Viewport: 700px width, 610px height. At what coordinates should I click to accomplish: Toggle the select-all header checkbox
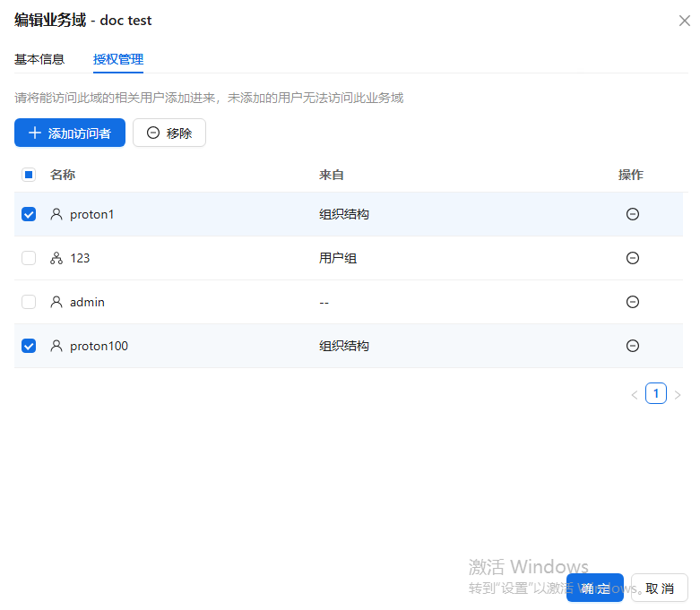(x=29, y=175)
